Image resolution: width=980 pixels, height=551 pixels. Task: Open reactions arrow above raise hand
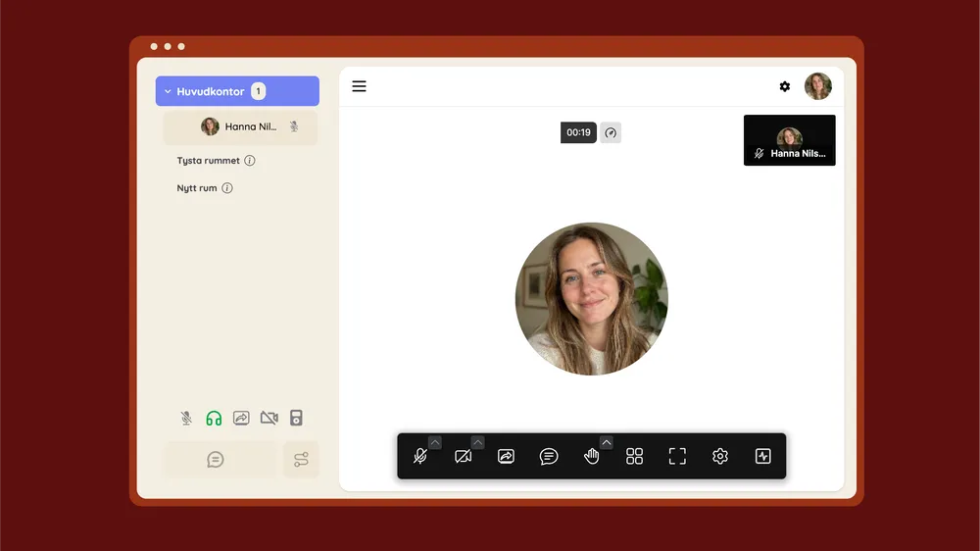coord(607,442)
